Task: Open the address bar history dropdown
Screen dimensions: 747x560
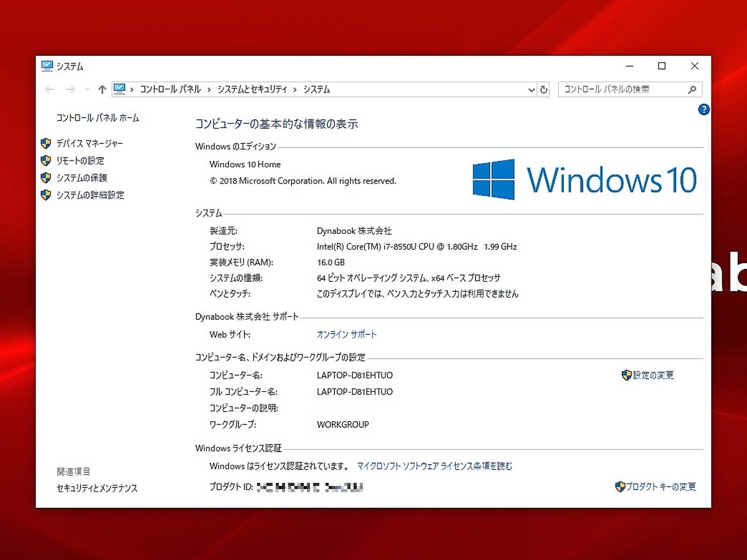Action: [x=531, y=90]
